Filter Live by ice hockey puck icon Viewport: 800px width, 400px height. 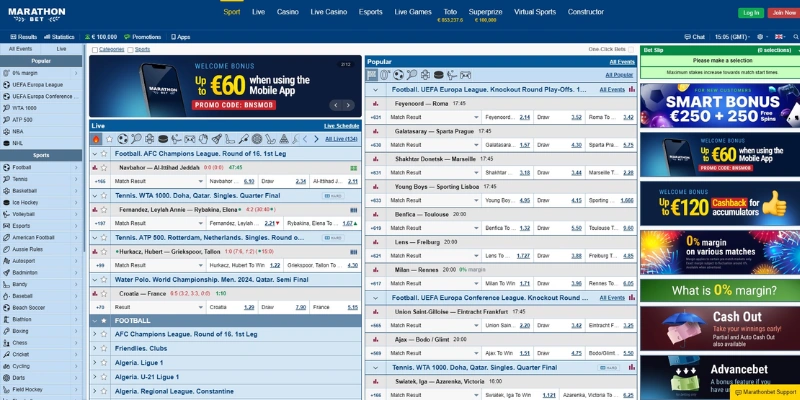pos(163,139)
